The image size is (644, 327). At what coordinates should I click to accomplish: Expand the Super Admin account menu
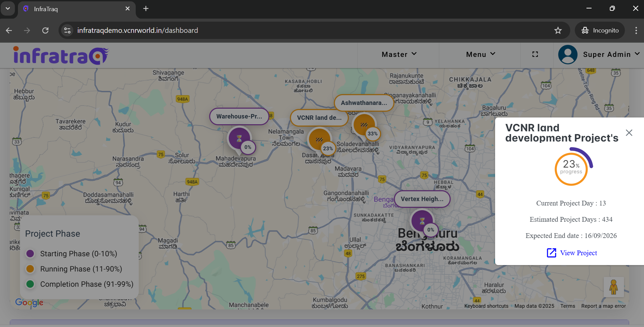coord(611,54)
